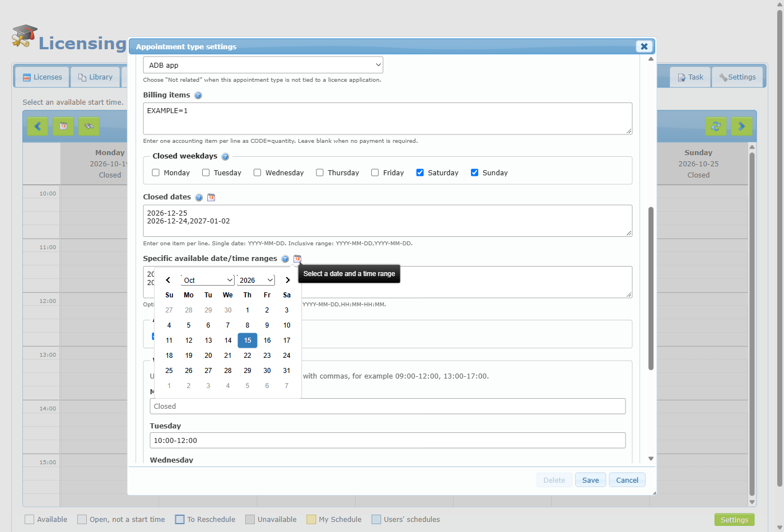Image resolution: width=784 pixels, height=532 pixels.
Task: Select October 31 in the date picker
Action: click(x=287, y=371)
